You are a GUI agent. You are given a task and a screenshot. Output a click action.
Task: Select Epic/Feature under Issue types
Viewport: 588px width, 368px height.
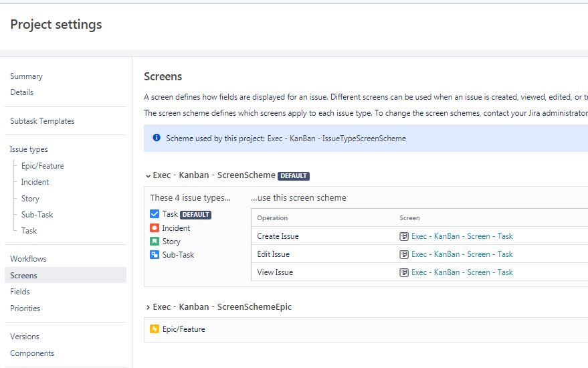[42, 166]
